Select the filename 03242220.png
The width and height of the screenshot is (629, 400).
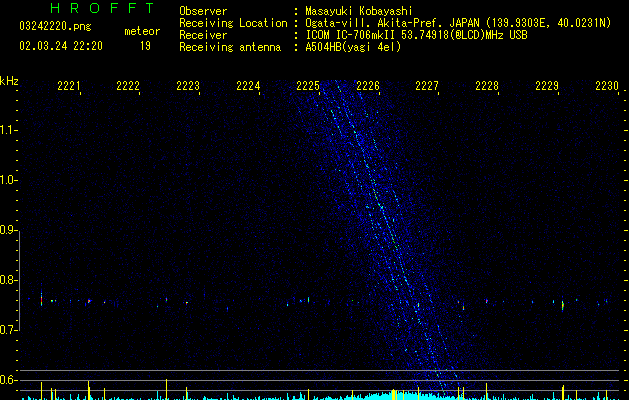55,26
